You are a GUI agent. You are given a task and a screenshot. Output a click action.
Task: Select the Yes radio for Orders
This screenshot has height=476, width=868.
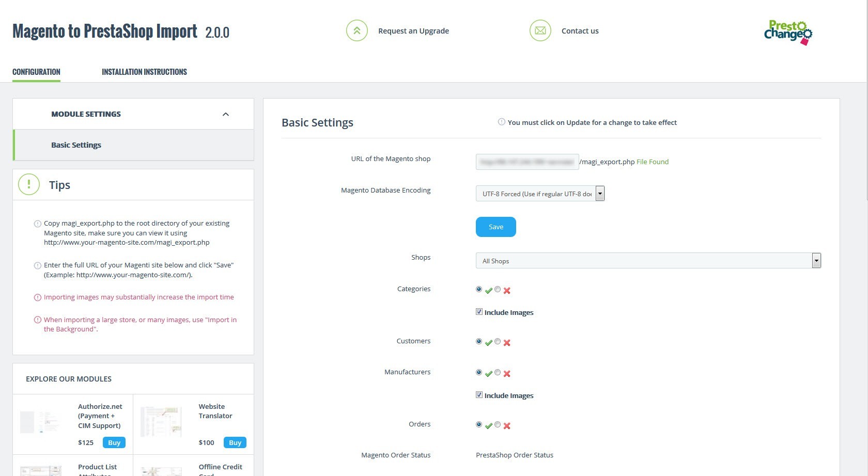coord(479,424)
